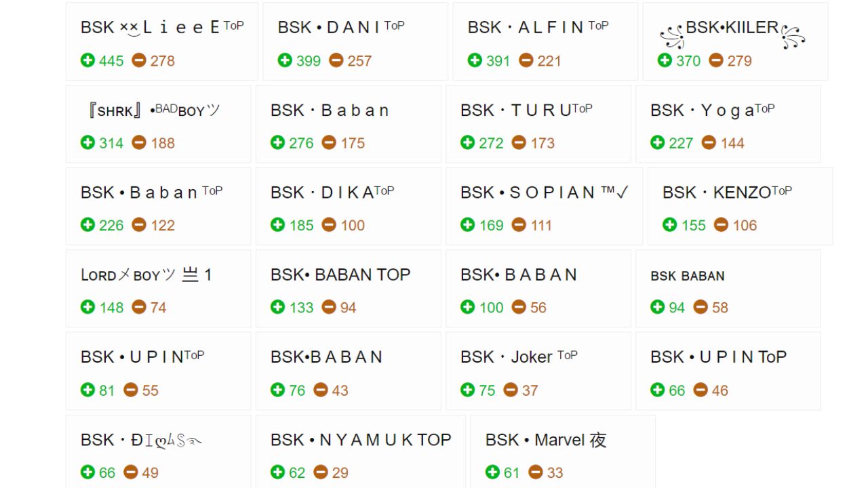Click BSK • N Y A M U K TOP name

pyautogui.click(x=361, y=440)
